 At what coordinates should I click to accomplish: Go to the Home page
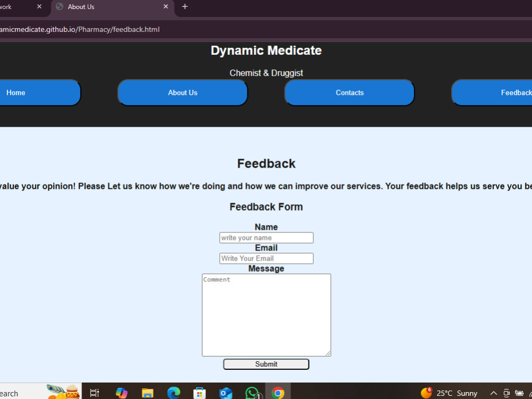tap(40, 93)
